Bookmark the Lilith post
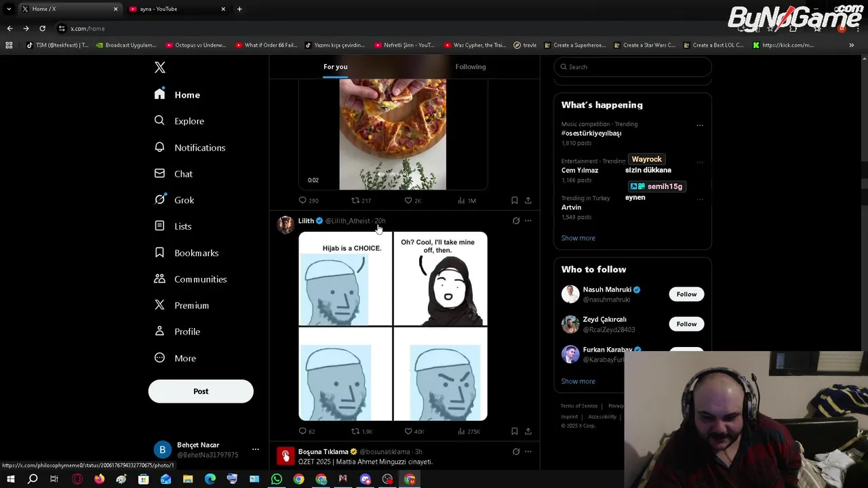868x488 pixels. click(x=514, y=431)
